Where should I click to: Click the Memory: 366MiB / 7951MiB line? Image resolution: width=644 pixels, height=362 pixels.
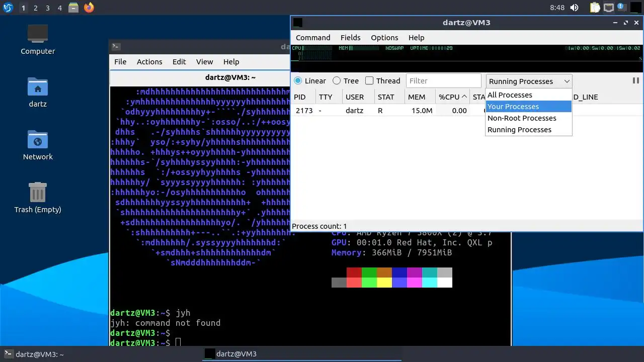point(391,252)
